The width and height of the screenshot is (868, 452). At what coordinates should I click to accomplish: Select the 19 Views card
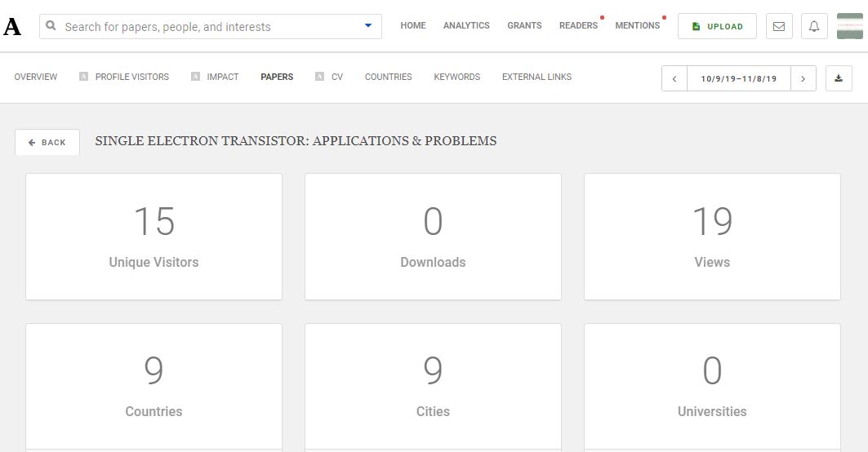click(712, 237)
